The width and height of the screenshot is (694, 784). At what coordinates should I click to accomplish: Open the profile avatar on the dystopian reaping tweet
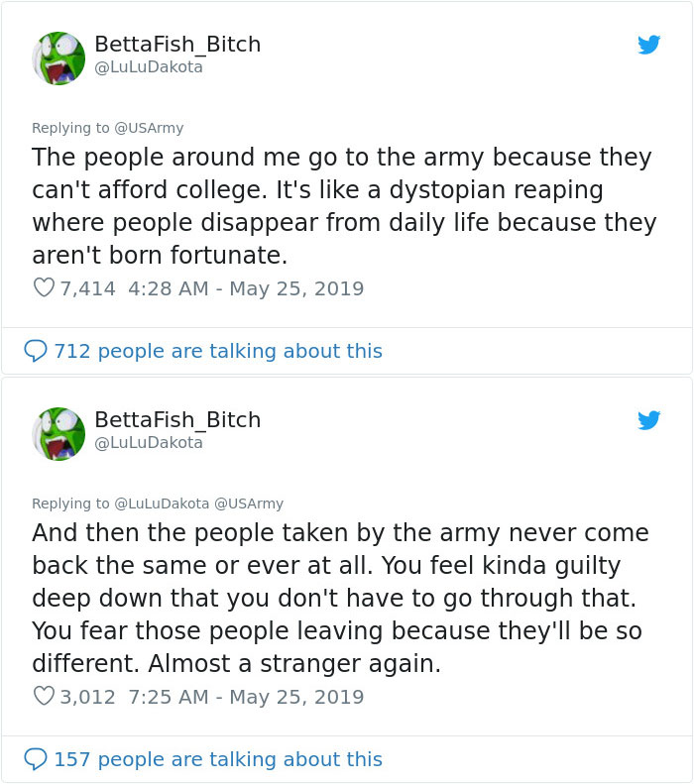58,57
